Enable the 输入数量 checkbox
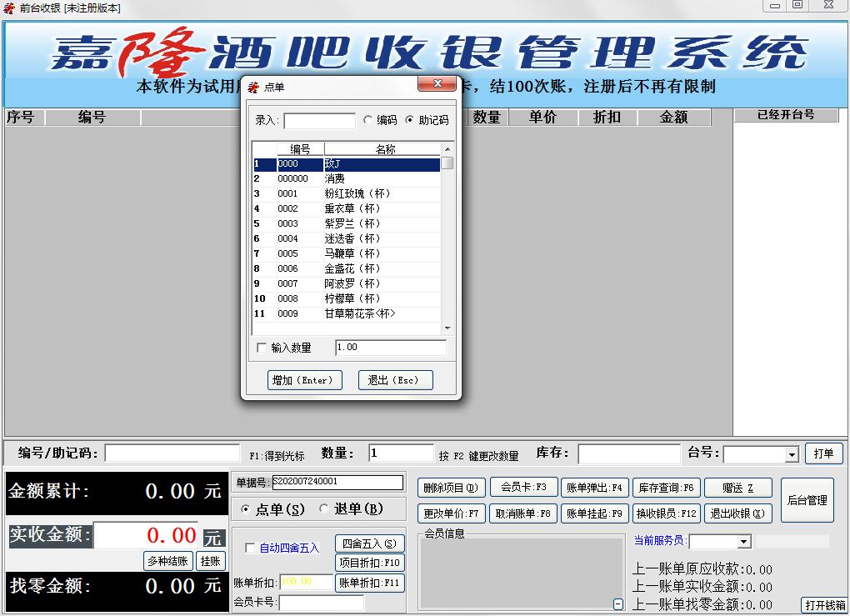Image resolution: width=850 pixels, height=616 pixels. point(262,348)
